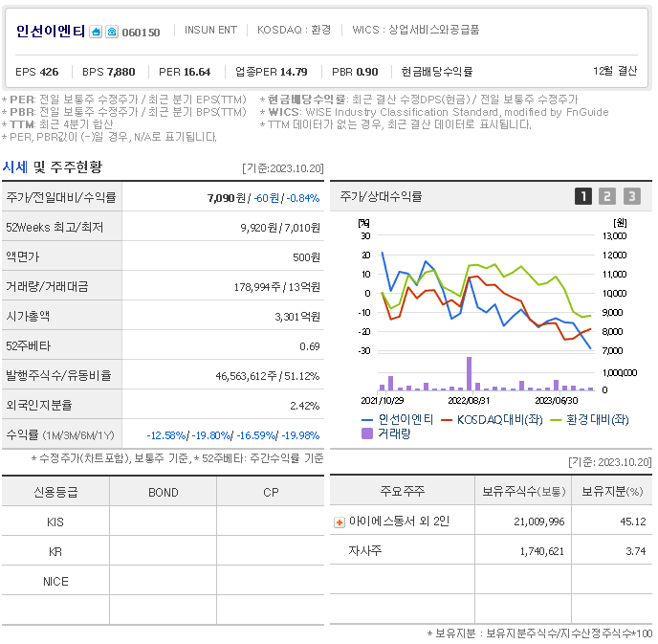Click the tallest purple volume bar

tap(470, 373)
